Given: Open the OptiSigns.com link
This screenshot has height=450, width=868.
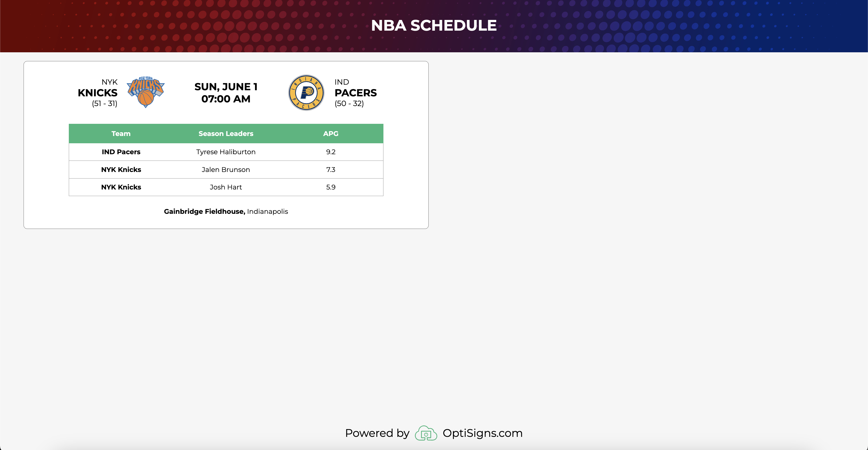Looking at the screenshot, I should click(482, 433).
